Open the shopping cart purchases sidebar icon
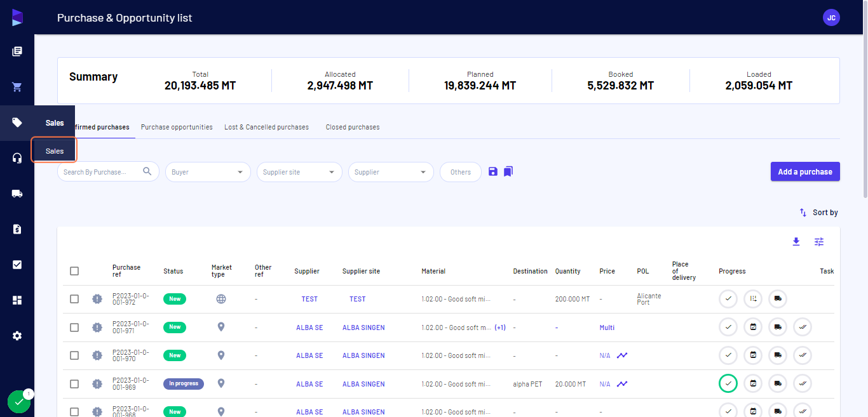Viewport: 868px width, 417px height. (x=17, y=87)
